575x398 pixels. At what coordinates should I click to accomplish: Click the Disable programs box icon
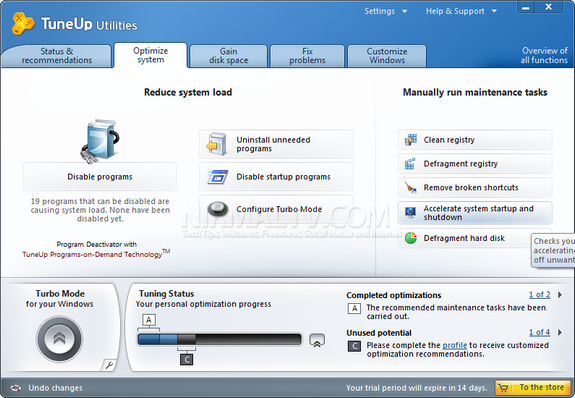click(x=100, y=141)
